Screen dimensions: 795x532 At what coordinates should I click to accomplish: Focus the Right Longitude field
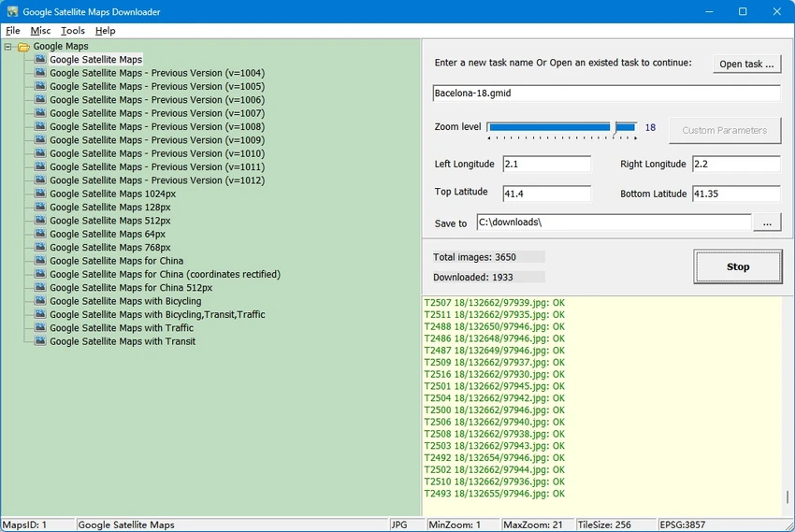736,165
